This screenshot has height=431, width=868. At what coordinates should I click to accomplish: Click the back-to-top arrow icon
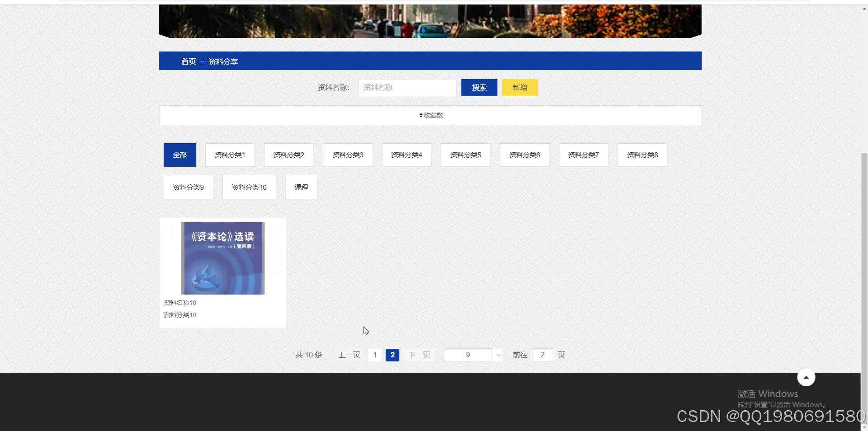click(806, 377)
